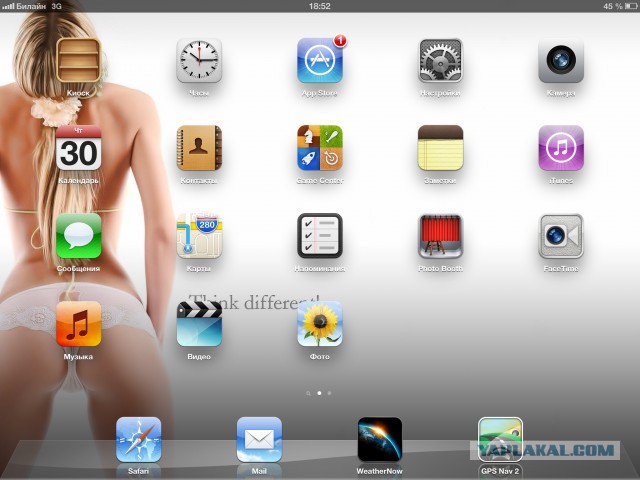The height and width of the screenshot is (480, 640).
Task: Open the Contacts (Контакты) app
Action: point(199,148)
